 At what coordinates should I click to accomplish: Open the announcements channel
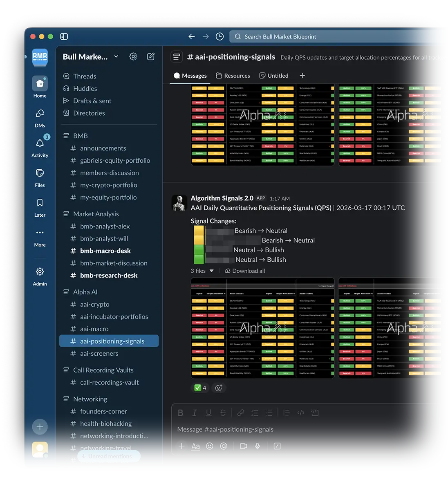tap(103, 148)
